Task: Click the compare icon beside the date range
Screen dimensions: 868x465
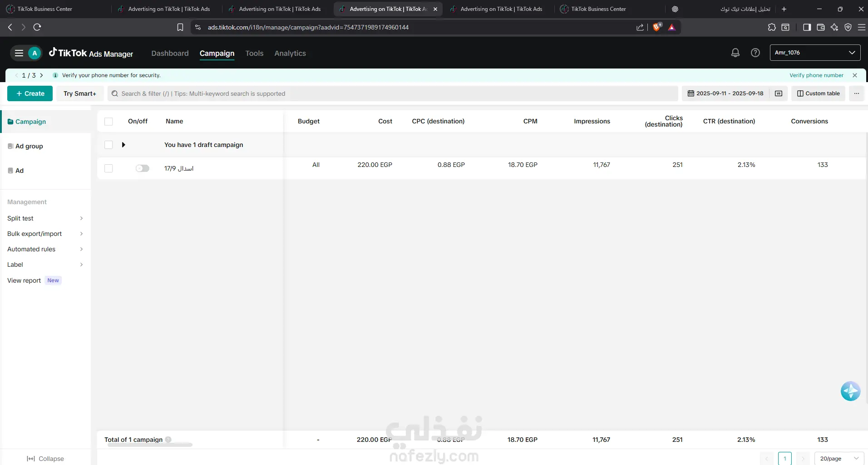Action: (779, 93)
